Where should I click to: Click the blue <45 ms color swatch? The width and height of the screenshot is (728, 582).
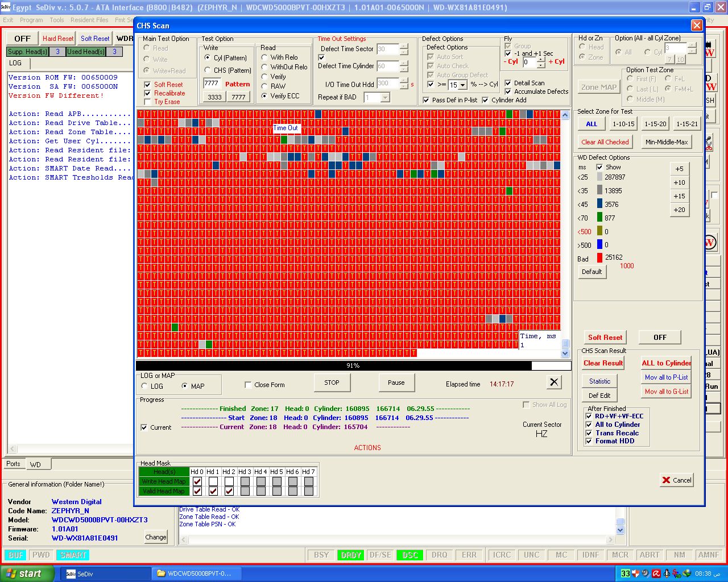point(599,203)
